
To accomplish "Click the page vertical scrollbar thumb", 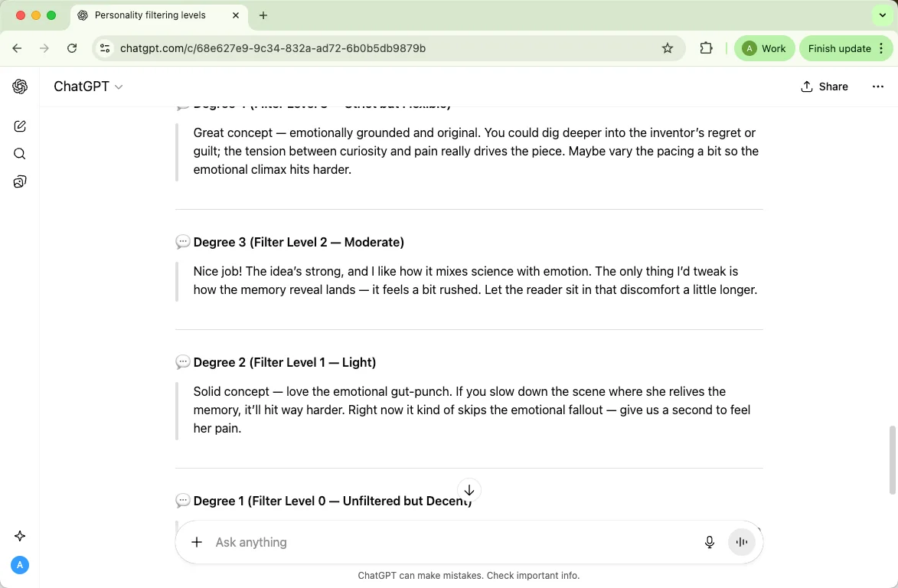I will tap(892, 459).
